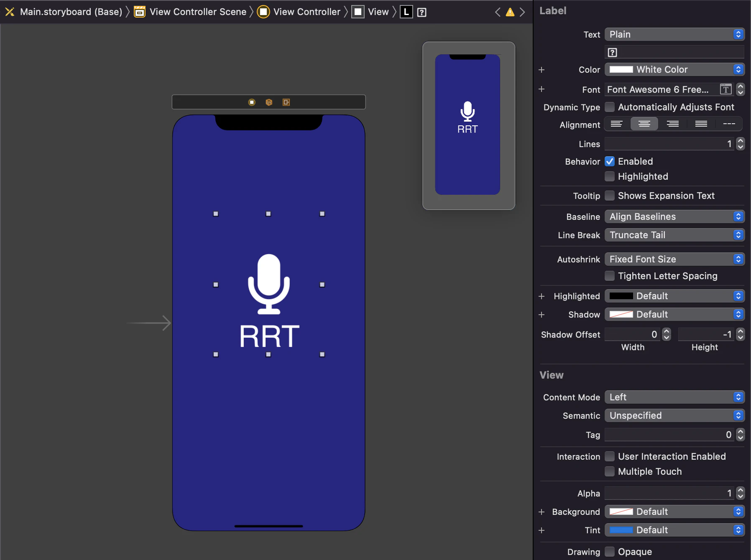Add a variation for Font with plus
Screen dimensions: 751x560
[542, 89]
